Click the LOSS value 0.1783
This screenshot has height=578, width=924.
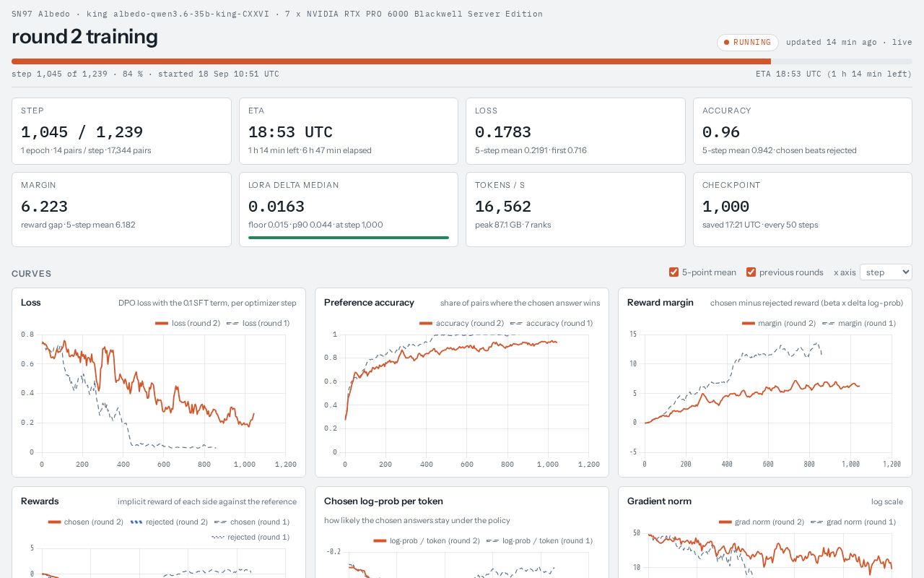tap(502, 131)
